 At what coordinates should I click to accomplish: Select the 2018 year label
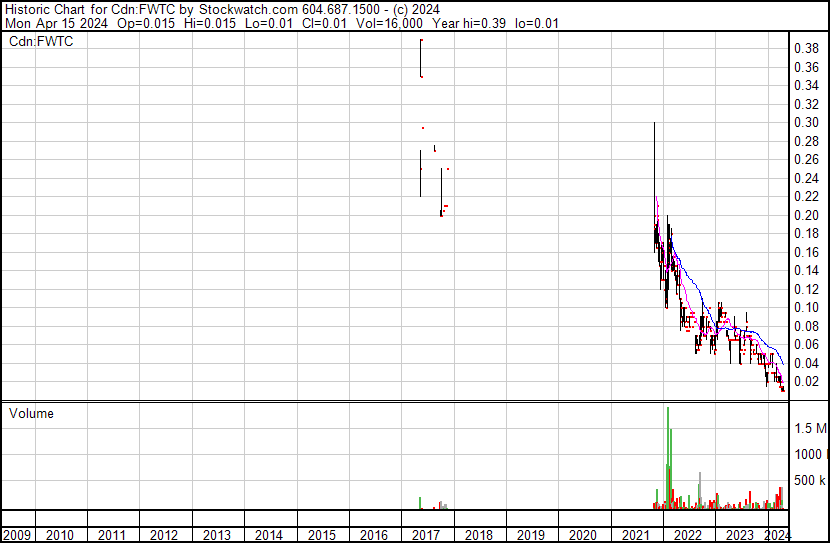click(479, 535)
